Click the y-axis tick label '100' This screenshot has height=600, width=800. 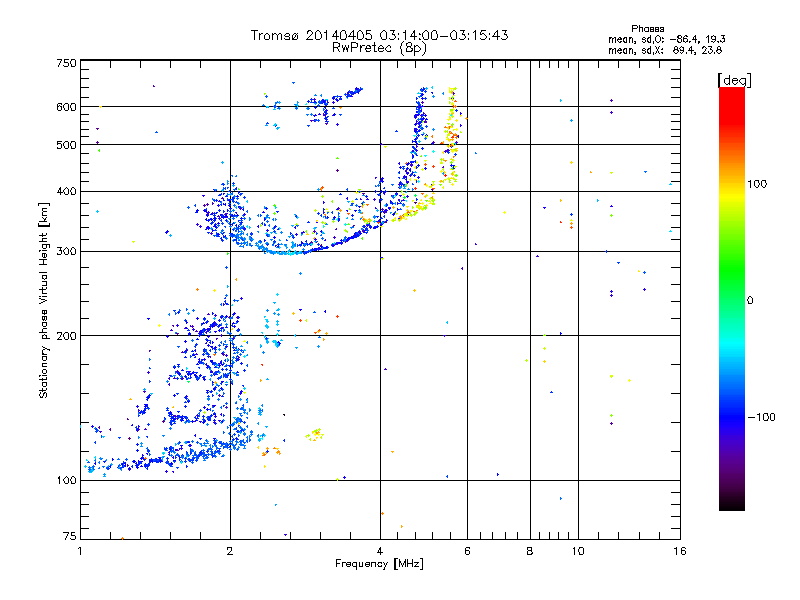[x=66, y=480]
